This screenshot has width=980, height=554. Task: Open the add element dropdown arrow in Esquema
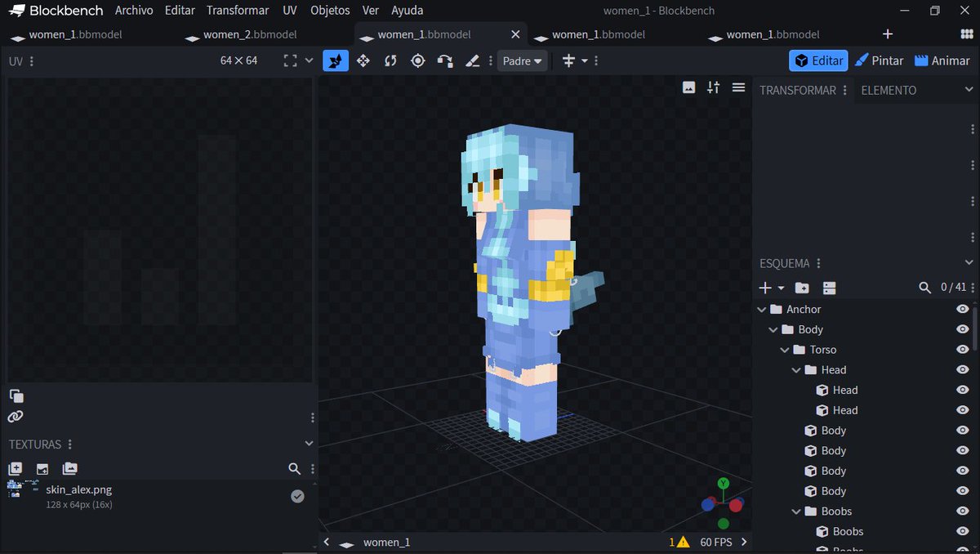pyautogui.click(x=781, y=288)
